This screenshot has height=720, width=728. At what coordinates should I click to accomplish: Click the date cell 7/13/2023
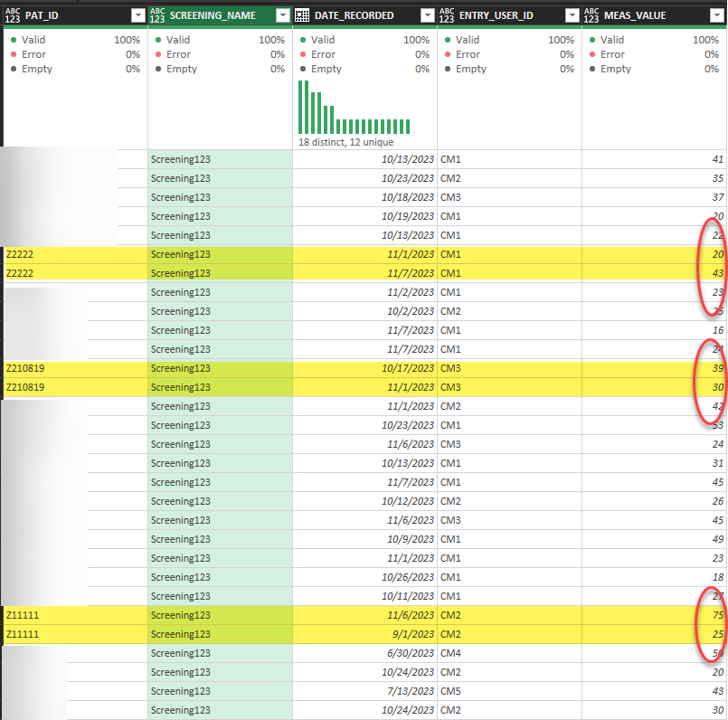(365, 691)
